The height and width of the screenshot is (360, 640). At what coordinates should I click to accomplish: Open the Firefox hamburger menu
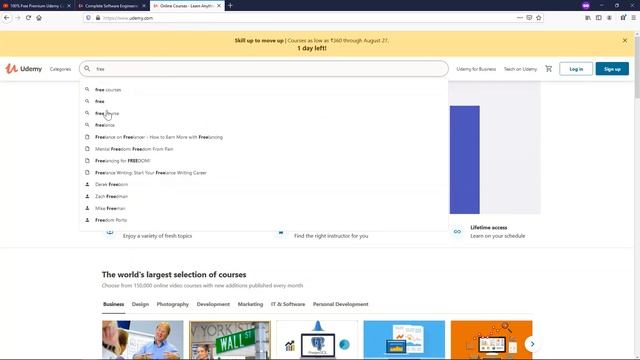633,18
